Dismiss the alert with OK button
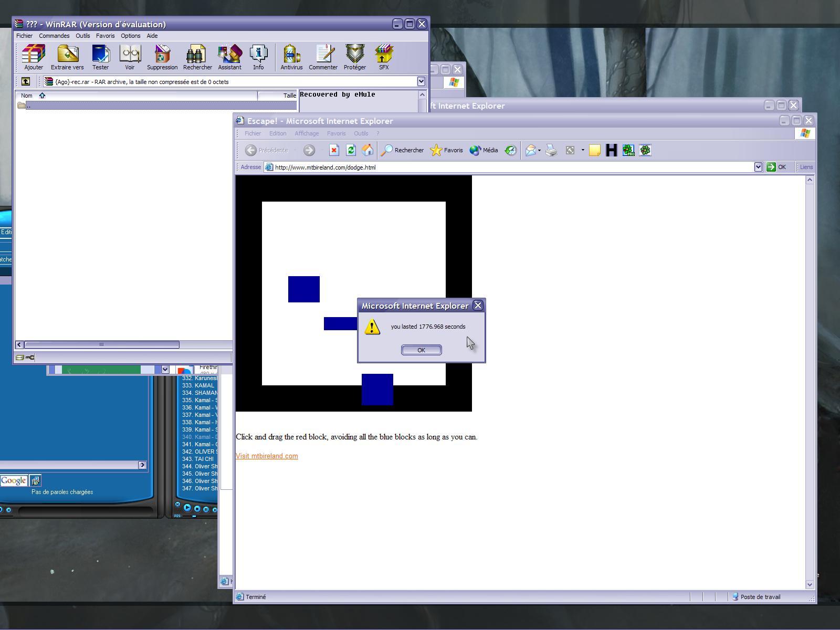Viewport: 840px width, 630px height. tap(421, 350)
